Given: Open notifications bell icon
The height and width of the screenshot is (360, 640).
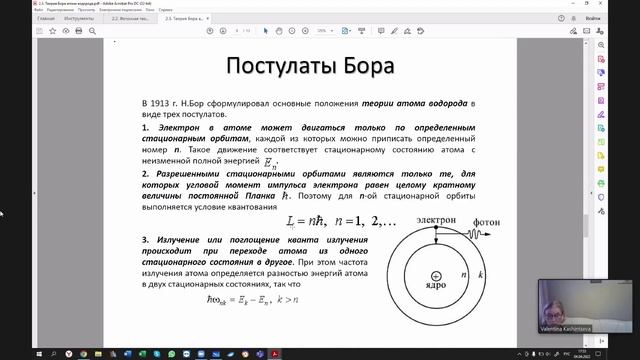Looking at the screenshot, I should point(573,18).
